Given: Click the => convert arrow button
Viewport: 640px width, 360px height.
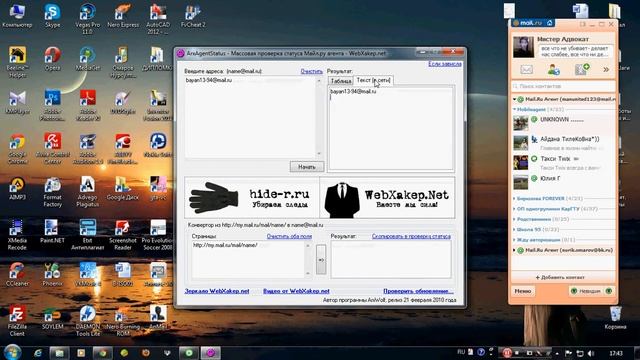Looking at the screenshot, I should coord(321,260).
